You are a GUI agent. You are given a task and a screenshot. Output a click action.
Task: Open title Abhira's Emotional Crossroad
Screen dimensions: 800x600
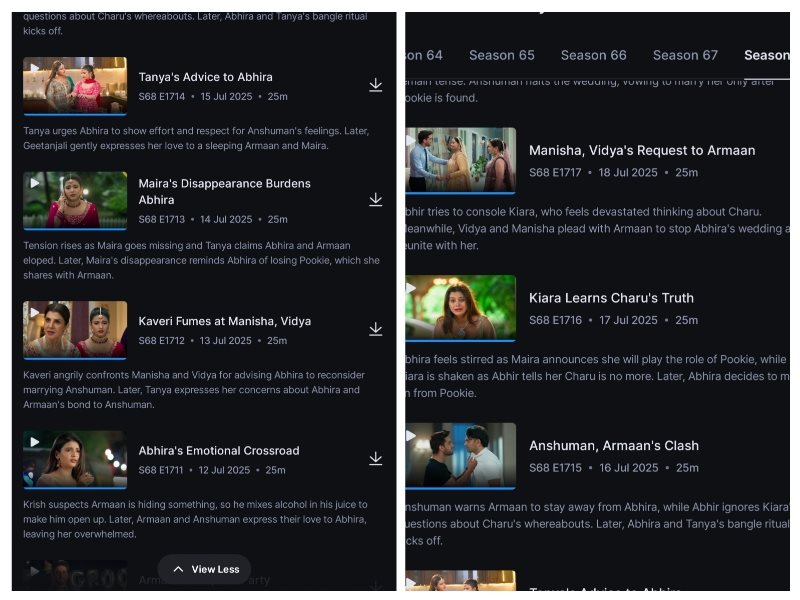(x=219, y=451)
